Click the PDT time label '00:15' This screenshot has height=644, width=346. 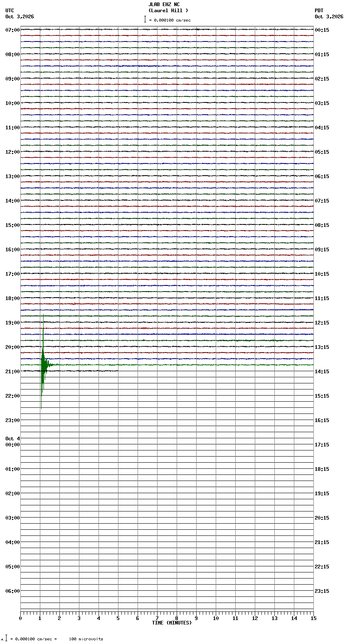322,30
